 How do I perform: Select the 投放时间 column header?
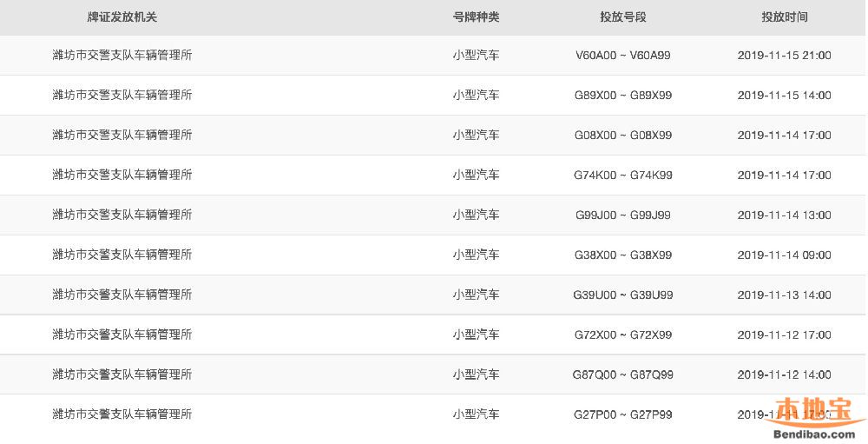pyautogui.click(x=784, y=17)
